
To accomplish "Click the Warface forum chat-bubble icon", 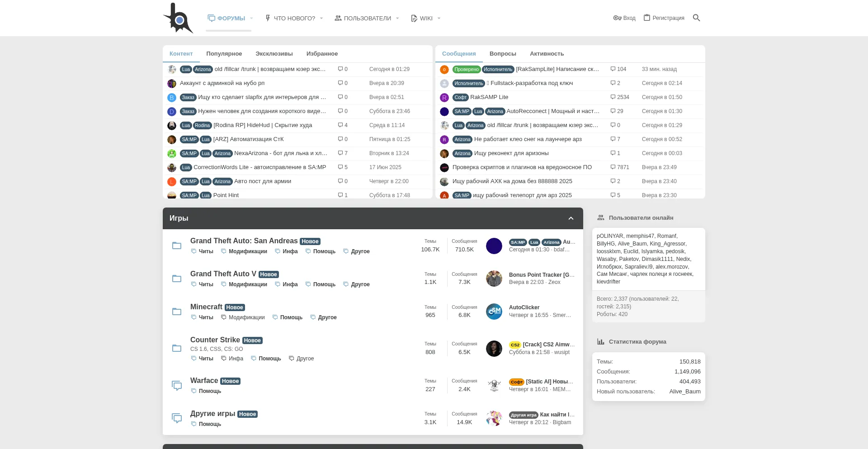I will click(x=177, y=385).
